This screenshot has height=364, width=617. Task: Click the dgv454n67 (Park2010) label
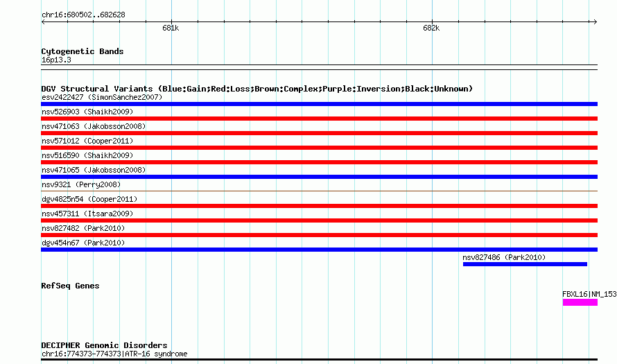click(83, 243)
